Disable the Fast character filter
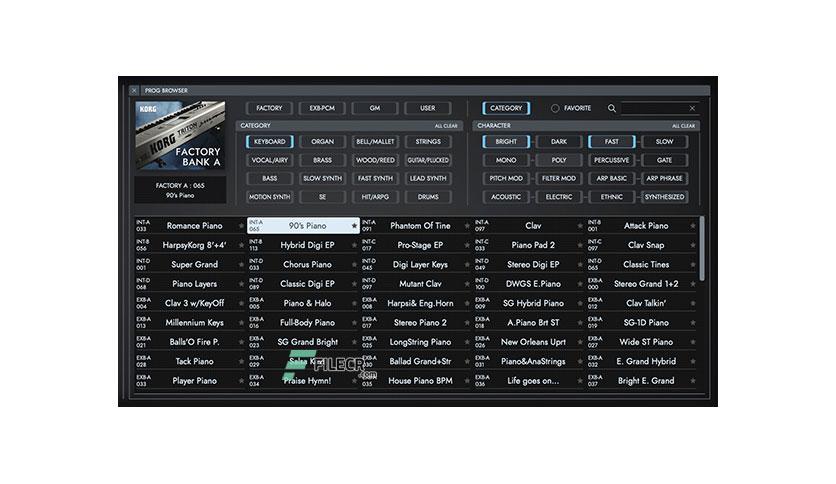 [x=612, y=142]
